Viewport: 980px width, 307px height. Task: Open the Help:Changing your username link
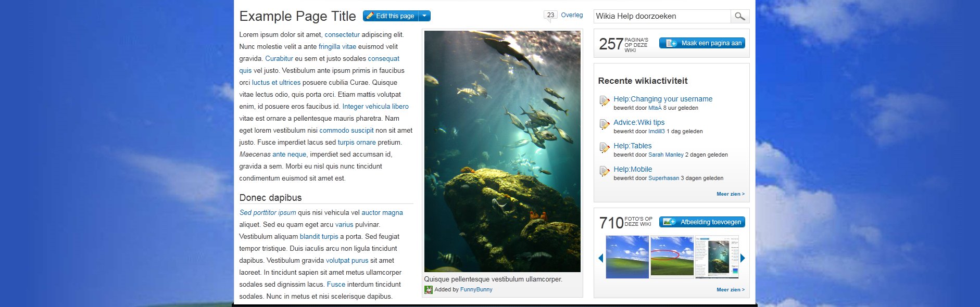(x=662, y=99)
